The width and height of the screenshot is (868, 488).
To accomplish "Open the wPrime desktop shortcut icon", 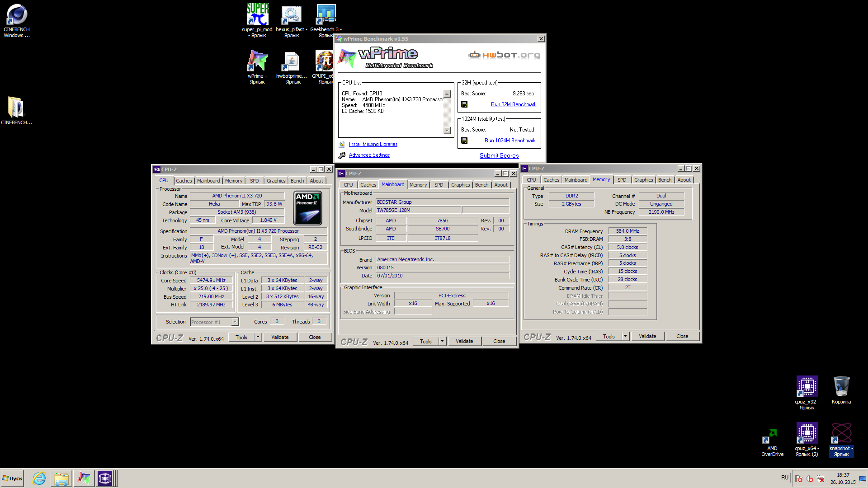I will [257, 61].
